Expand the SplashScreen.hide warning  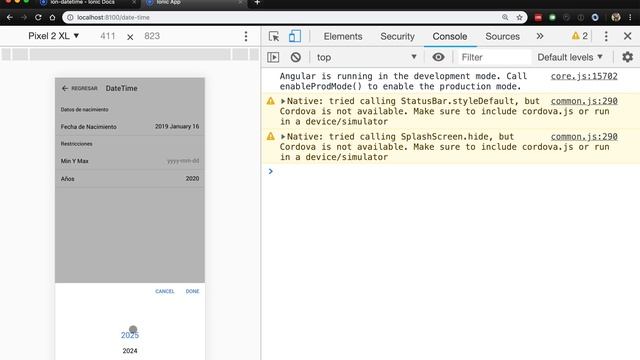click(283, 137)
